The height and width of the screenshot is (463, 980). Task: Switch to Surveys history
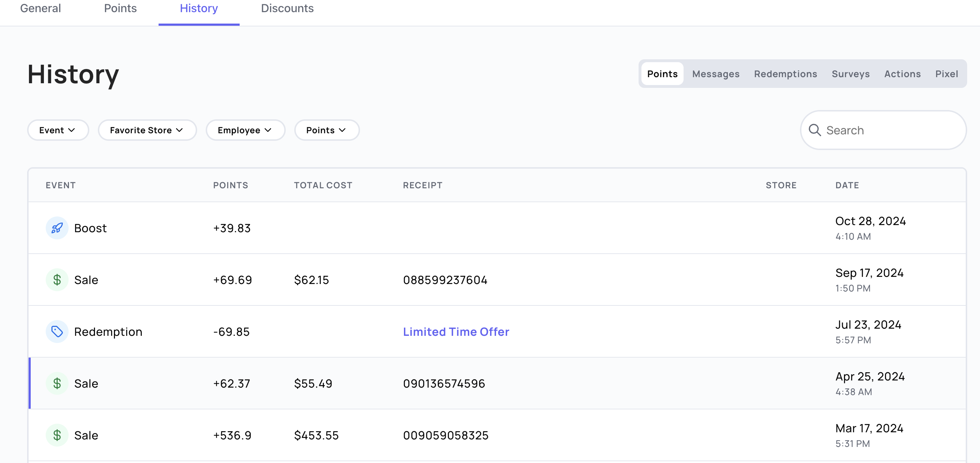tap(851, 74)
